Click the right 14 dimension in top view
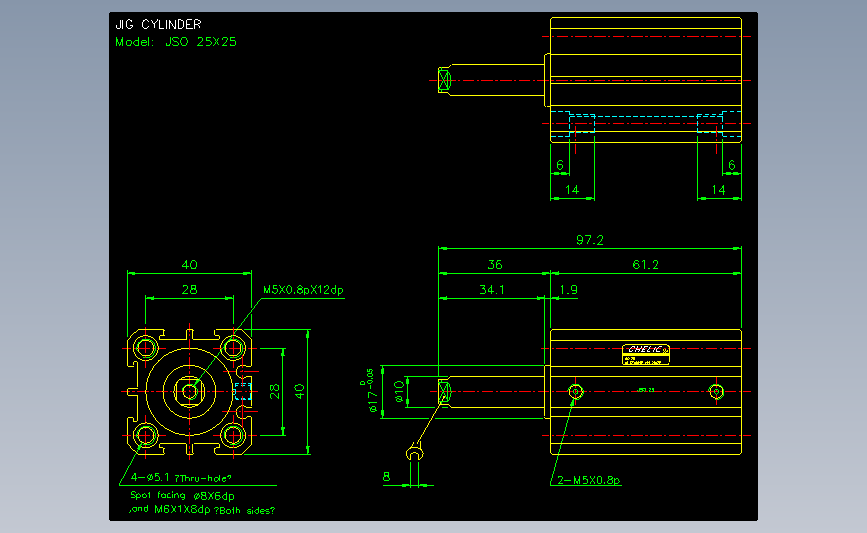 coord(718,190)
